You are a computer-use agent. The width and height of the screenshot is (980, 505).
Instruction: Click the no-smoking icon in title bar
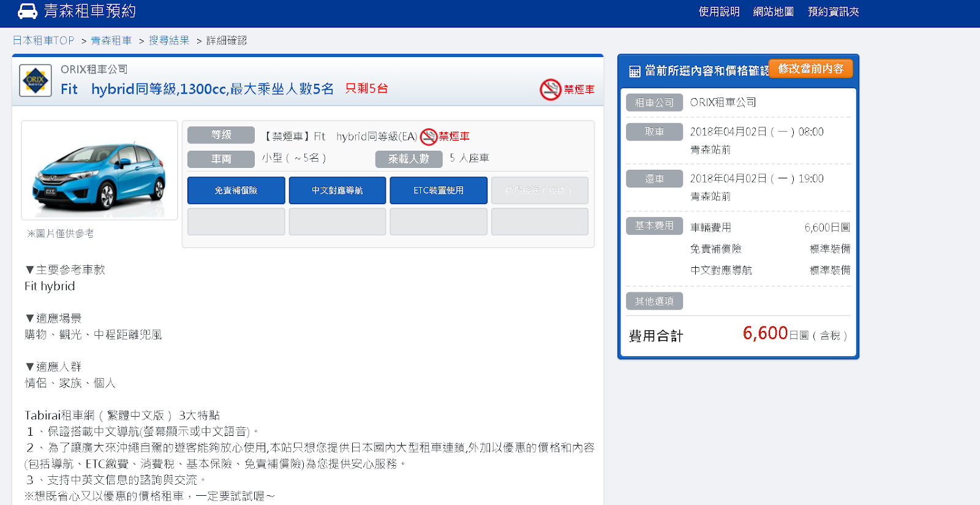(551, 89)
